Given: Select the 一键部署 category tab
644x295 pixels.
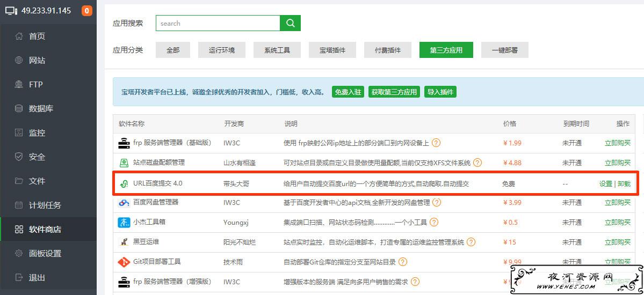Looking at the screenshot, I should 505,50.
